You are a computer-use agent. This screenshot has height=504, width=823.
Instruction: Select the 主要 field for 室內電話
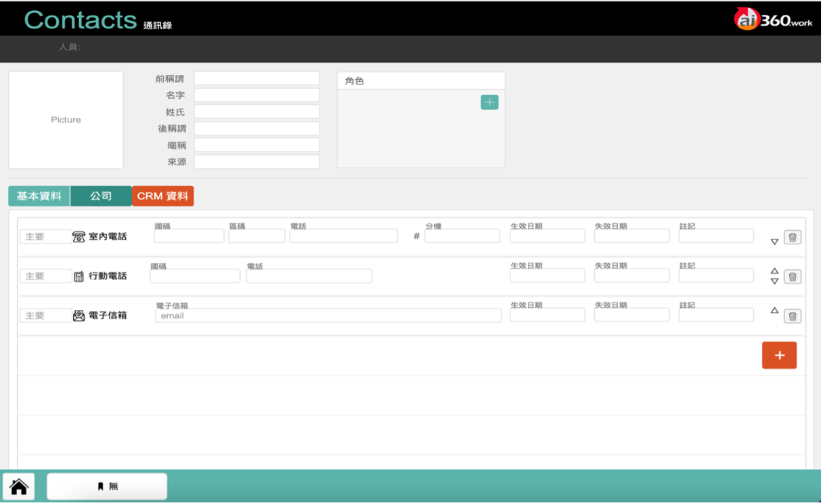[x=45, y=237]
